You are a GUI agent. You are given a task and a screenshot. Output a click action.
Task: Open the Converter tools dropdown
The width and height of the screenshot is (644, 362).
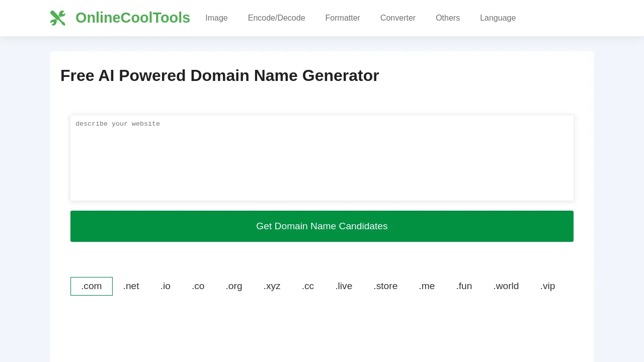pos(397,18)
